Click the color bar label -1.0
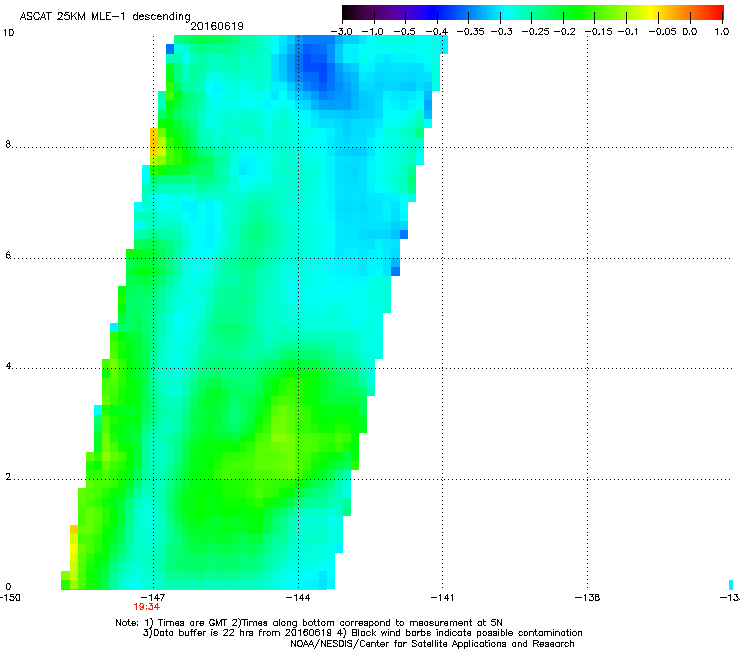The width and height of the screenshot is (740, 650). pos(373,32)
